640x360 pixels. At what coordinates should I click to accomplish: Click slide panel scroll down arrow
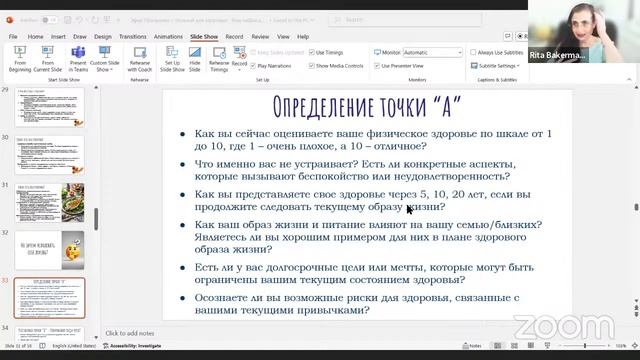(96, 337)
